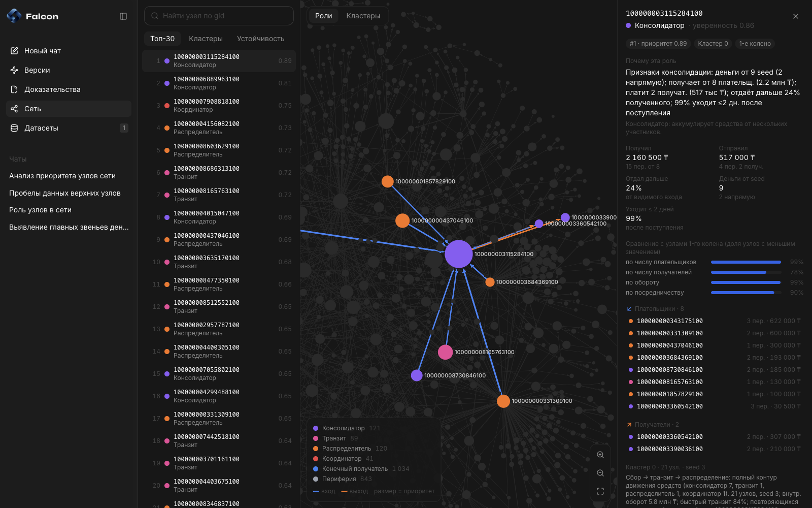This screenshot has height=508, width=812.
Task: Click the Кластер 0 tag
Action: click(x=713, y=44)
